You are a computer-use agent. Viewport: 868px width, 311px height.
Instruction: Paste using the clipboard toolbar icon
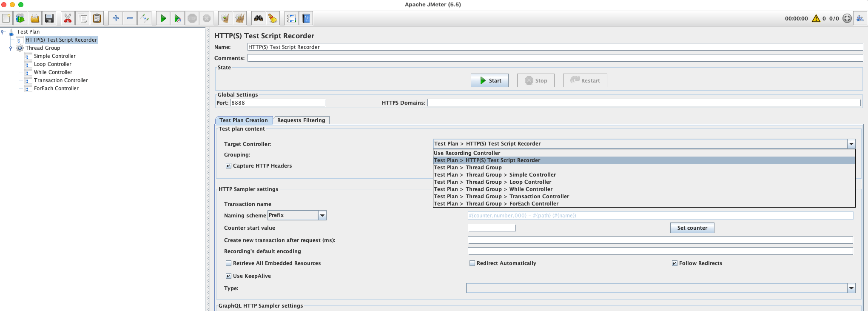[x=97, y=18]
